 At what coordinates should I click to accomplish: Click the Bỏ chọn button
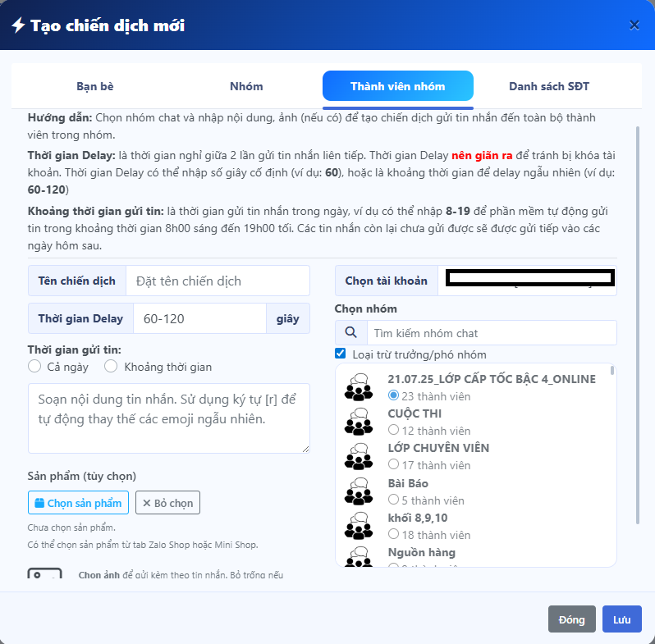[x=167, y=503]
